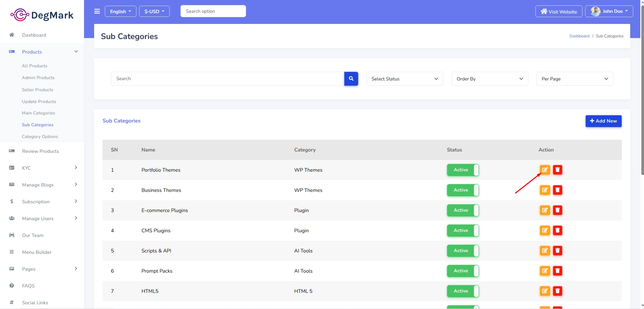This screenshot has width=644, height=309.
Task: Delete the E-commerce Plugins row
Action: click(557, 210)
